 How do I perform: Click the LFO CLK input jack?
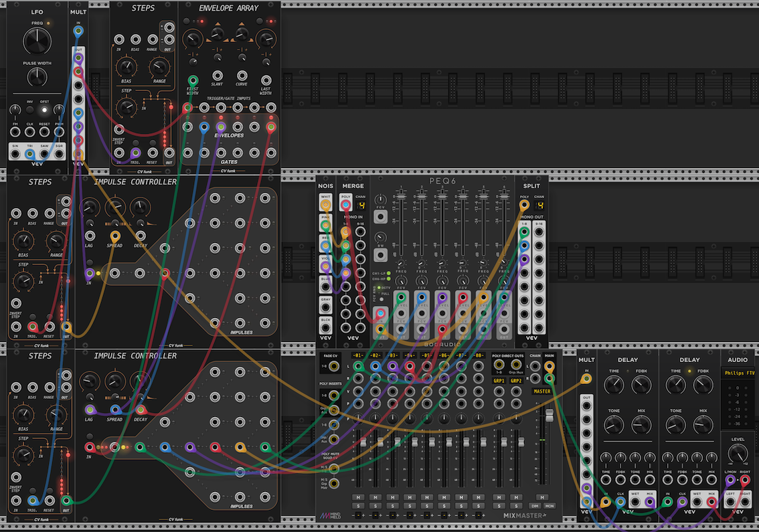click(30, 132)
